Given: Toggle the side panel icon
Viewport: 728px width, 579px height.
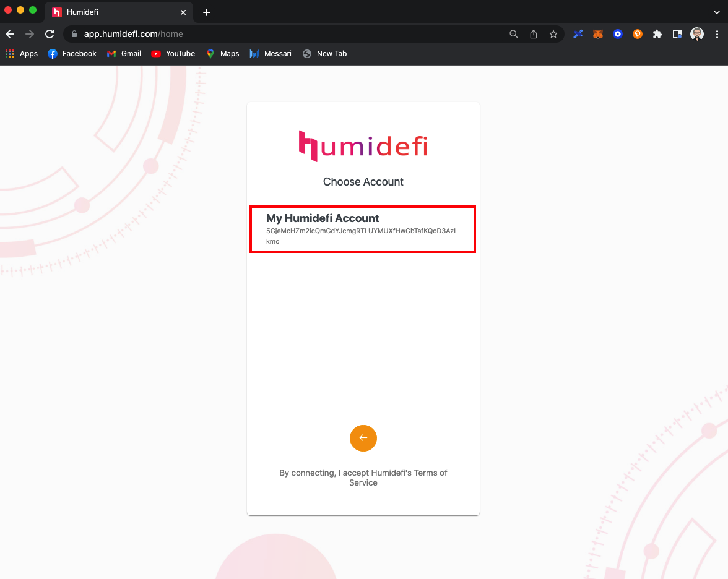Looking at the screenshot, I should click(x=677, y=35).
